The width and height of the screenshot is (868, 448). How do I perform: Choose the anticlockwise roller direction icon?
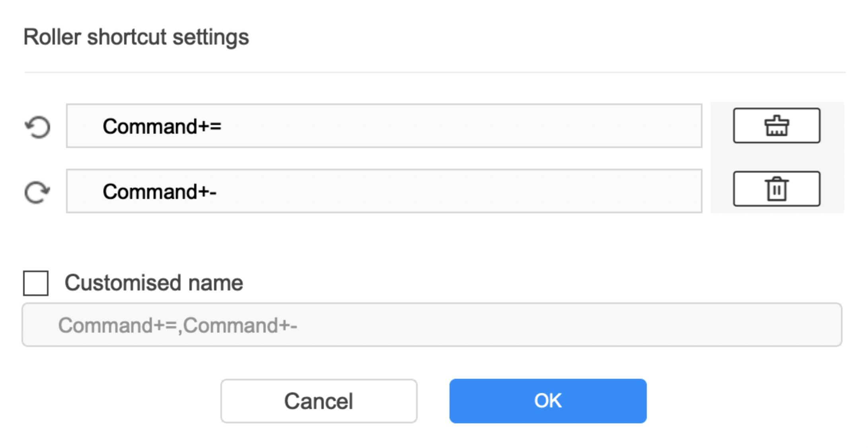pyautogui.click(x=38, y=127)
